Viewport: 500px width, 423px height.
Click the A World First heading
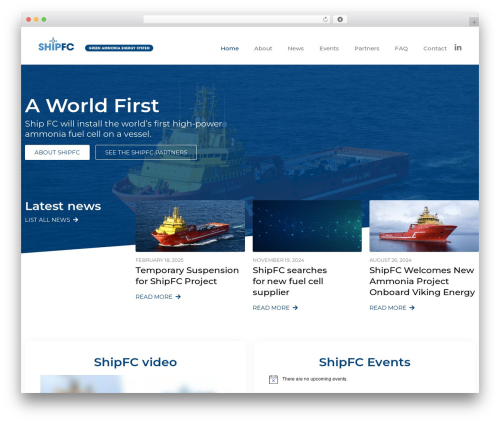[x=92, y=105]
